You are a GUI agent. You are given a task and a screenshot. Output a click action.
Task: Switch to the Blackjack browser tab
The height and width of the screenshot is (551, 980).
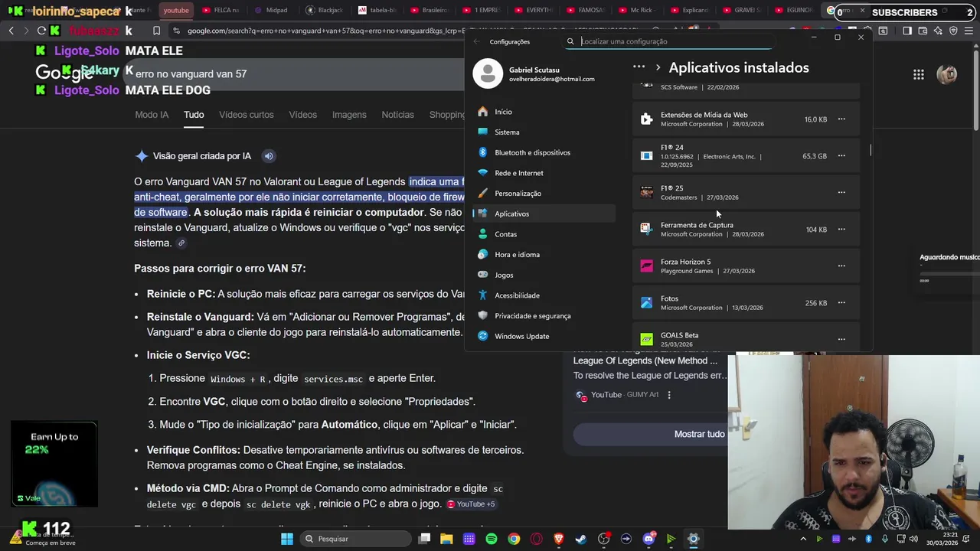[x=325, y=10]
